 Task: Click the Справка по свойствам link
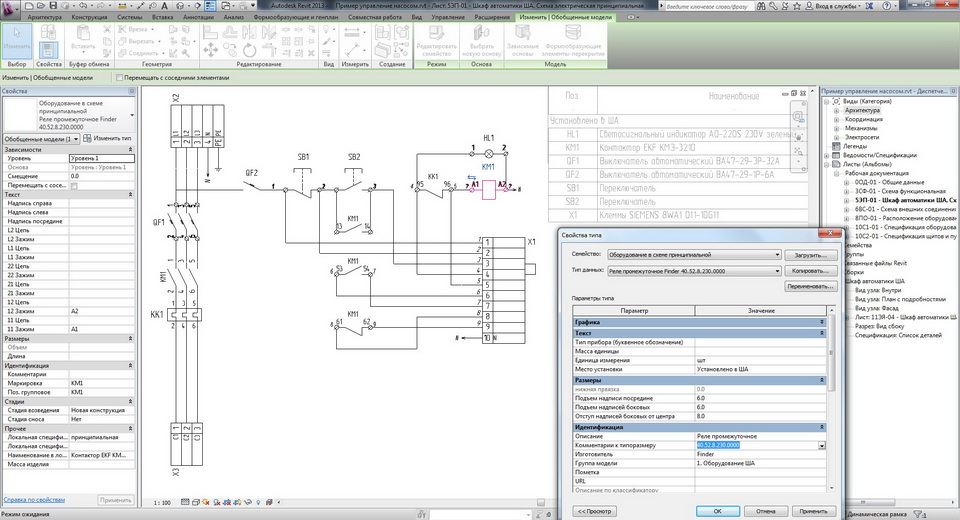pos(34,500)
